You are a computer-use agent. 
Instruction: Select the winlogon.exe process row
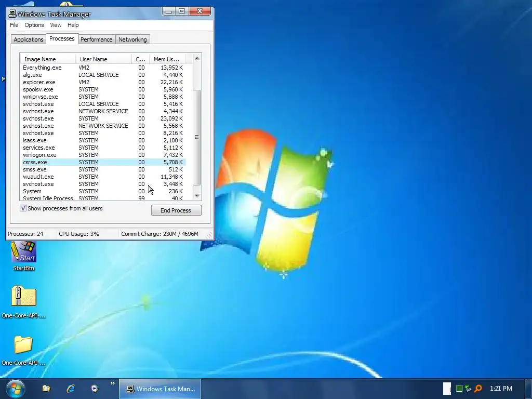coord(104,155)
